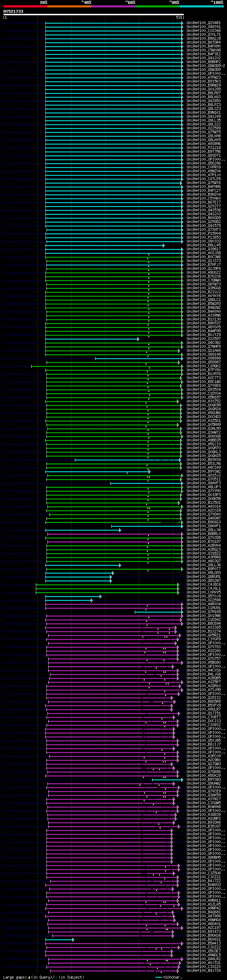Select the UniRef100_B0JTZ9 label
Screen dimensions: 227x980
pos(203,335)
